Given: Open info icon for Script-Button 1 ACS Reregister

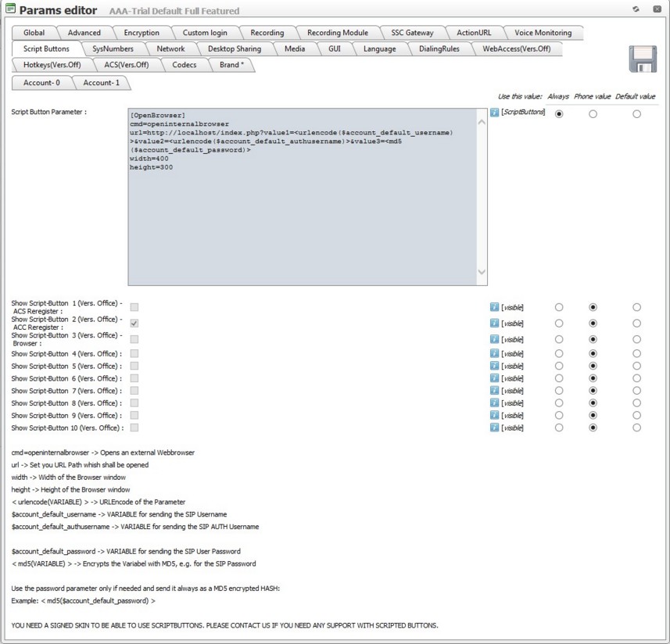Looking at the screenshot, I should [494, 307].
